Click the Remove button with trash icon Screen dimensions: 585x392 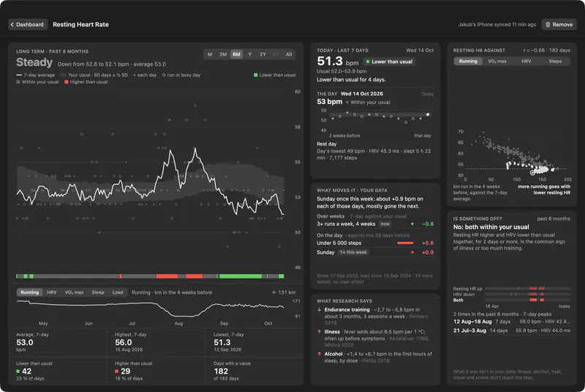tap(559, 25)
